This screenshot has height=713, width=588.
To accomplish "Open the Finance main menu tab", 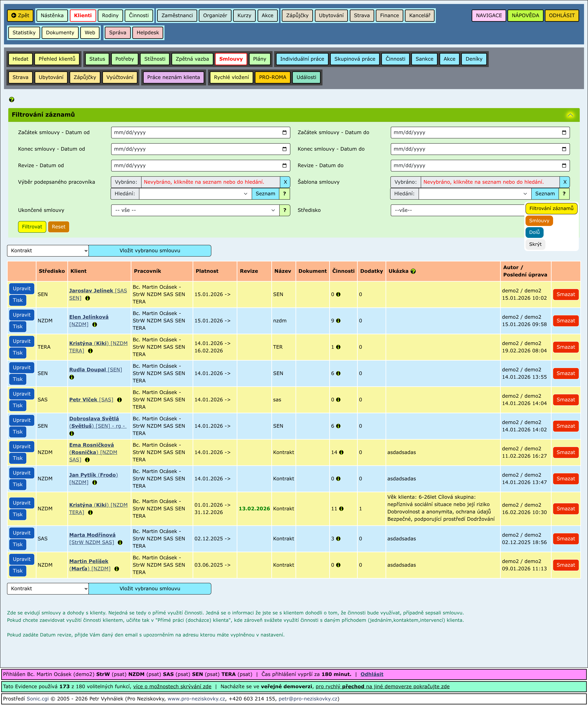I will tap(389, 16).
